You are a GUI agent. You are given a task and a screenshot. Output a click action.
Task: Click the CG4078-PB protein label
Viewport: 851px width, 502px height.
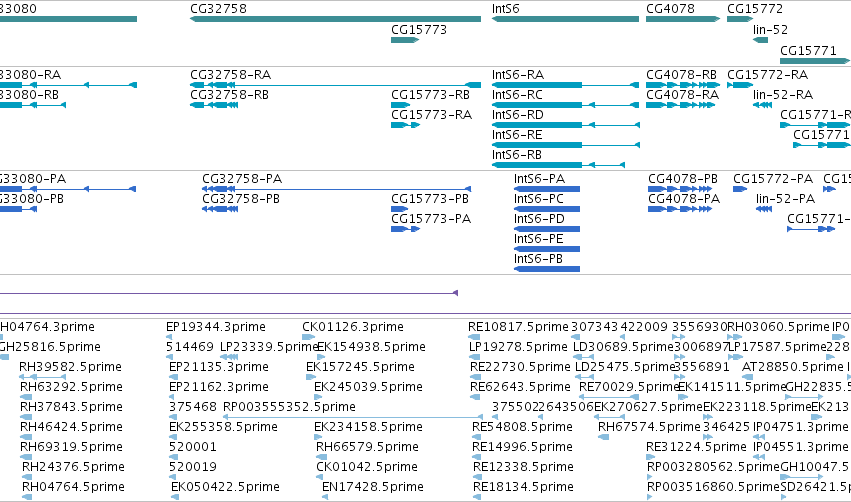pyautogui.click(x=683, y=179)
